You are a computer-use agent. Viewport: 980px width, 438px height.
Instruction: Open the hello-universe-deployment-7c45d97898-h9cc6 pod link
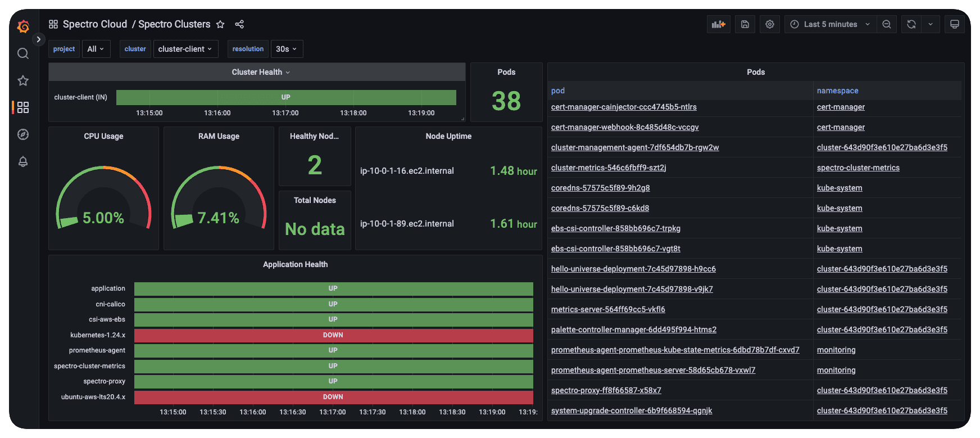point(633,269)
